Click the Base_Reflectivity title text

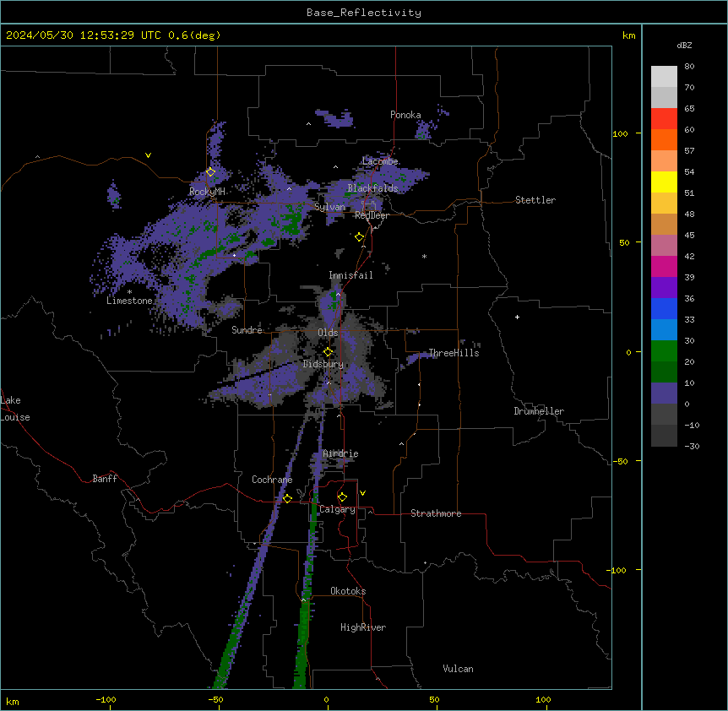364,13
